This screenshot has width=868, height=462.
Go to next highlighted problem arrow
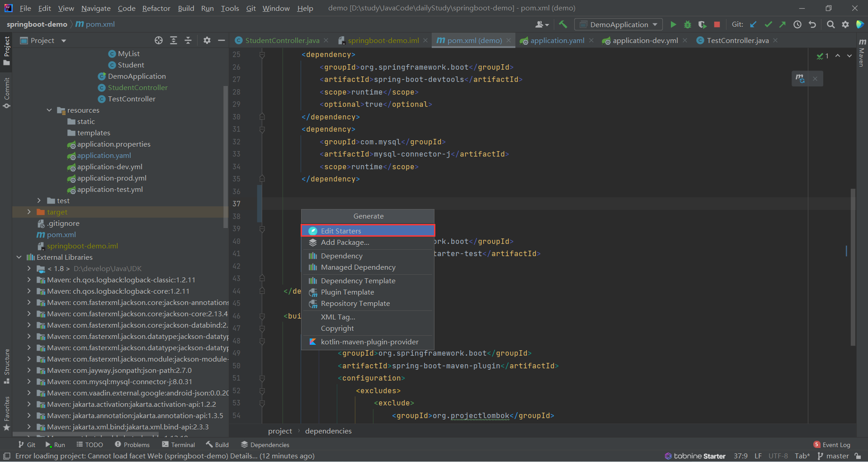(x=849, y=56)
